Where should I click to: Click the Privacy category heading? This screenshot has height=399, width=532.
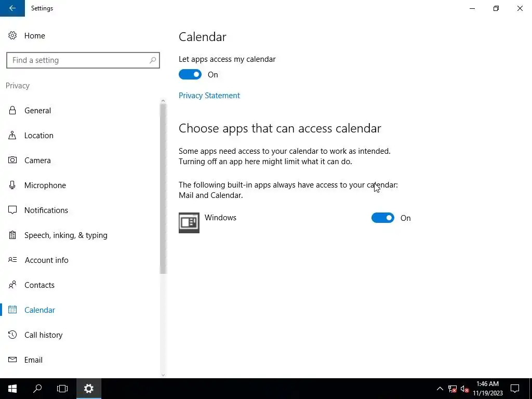[x=18, y=86]
